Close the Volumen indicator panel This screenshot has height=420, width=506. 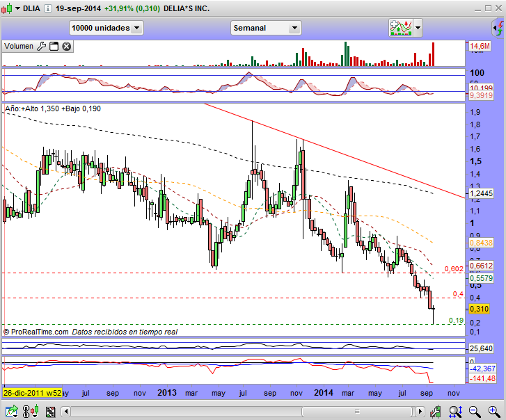point(67,47)
